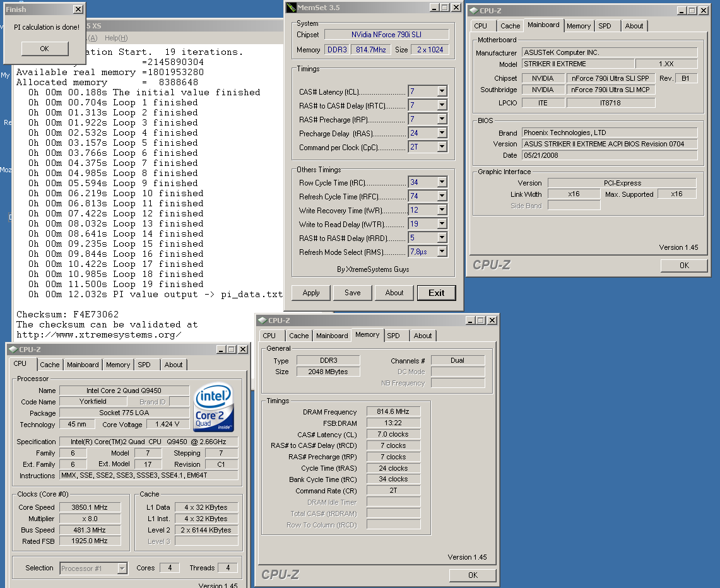The image size is (720, 588).
Task: Click Exit button in MemSet
Action: pos(436,293)
